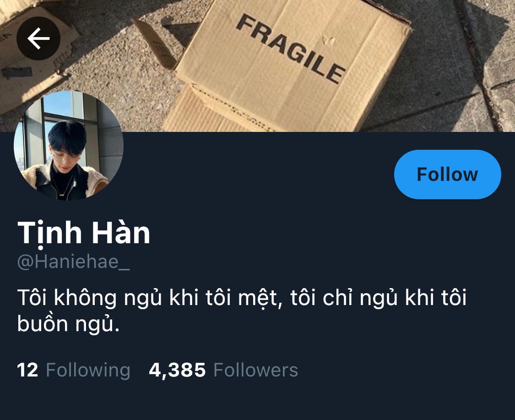Click the 4,385 follower count number
The width and height of the screenshot is (515, 420).
pyautogui.click(x=177, y=371)
